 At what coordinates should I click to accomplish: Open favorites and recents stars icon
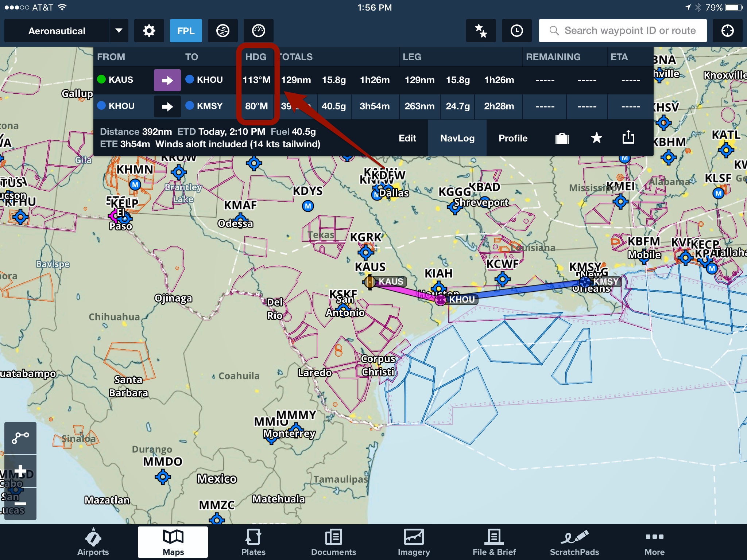tap(481, 31)
